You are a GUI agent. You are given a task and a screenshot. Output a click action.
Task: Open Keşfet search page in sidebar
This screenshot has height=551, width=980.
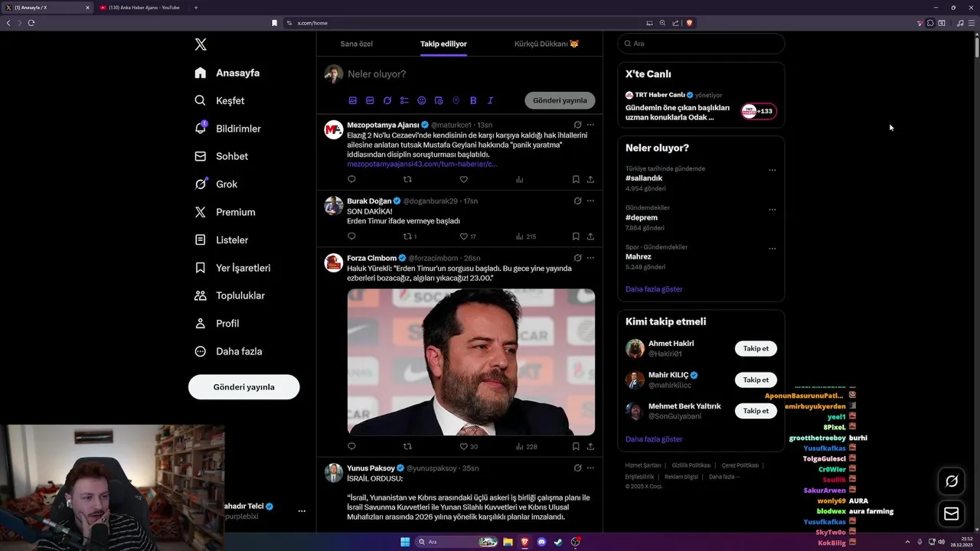(219, 100)
